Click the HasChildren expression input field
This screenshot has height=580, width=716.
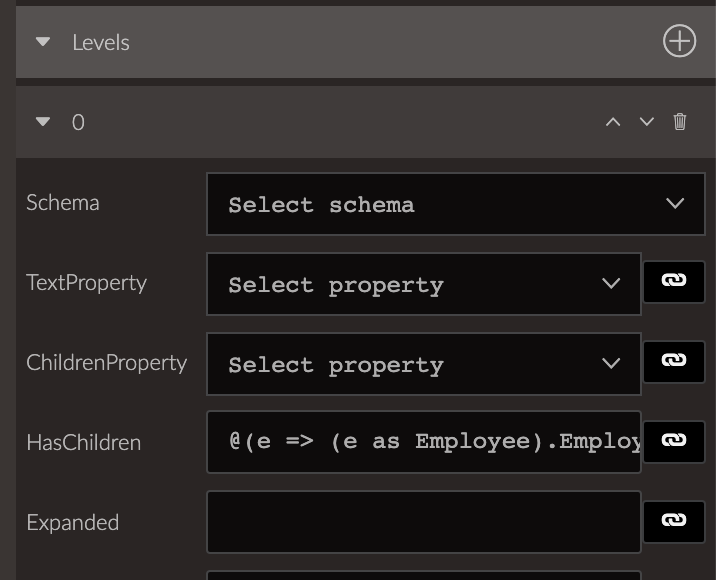click(x=424, y=442)
